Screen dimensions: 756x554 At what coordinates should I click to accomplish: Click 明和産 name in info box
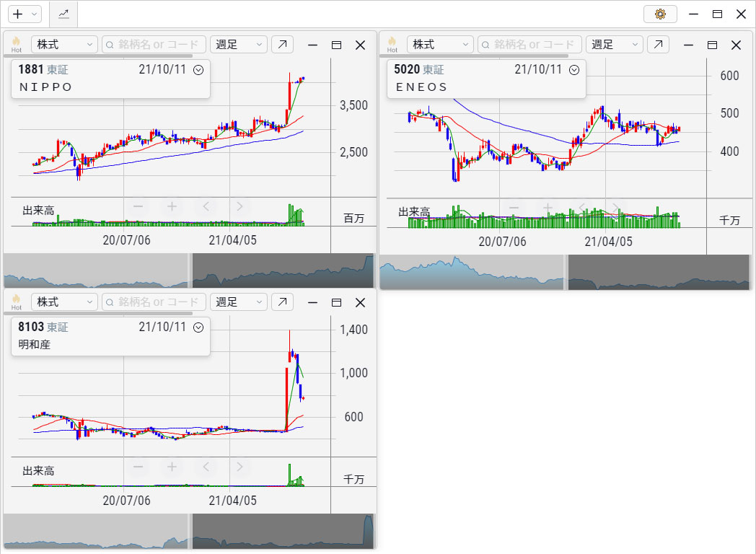[x=34, y=344]
